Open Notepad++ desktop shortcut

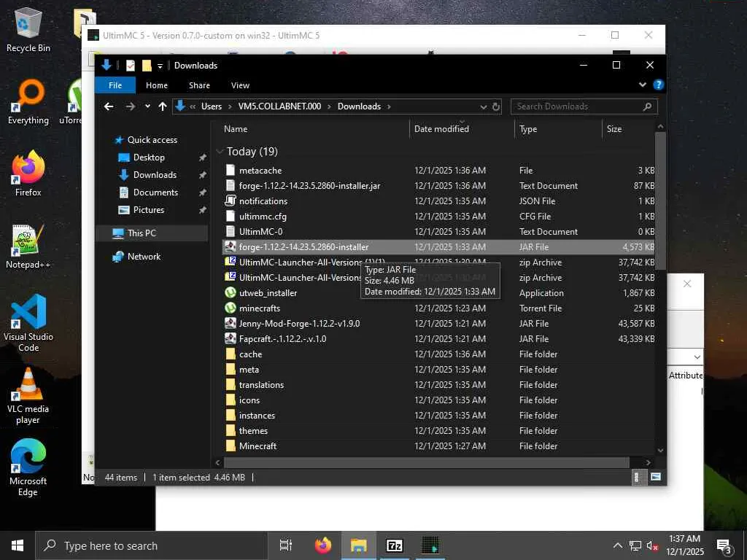coord(28,246)
